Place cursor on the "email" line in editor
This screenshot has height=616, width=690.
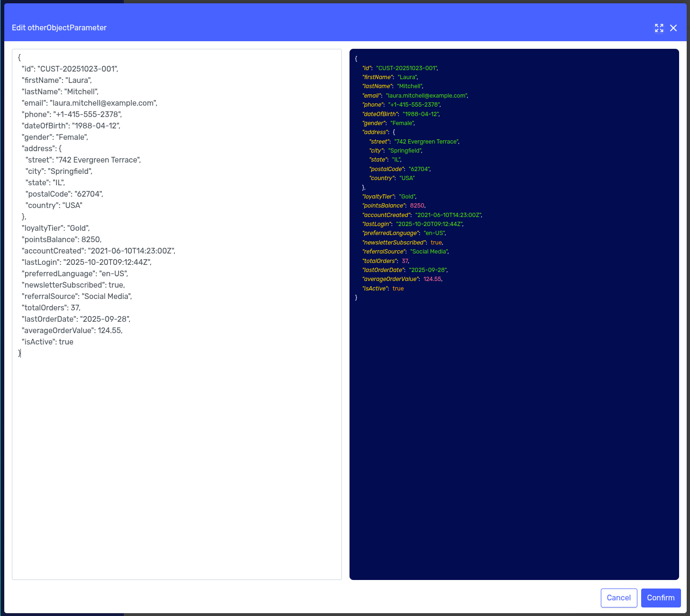pyautogui.click(x=89, y=103)
